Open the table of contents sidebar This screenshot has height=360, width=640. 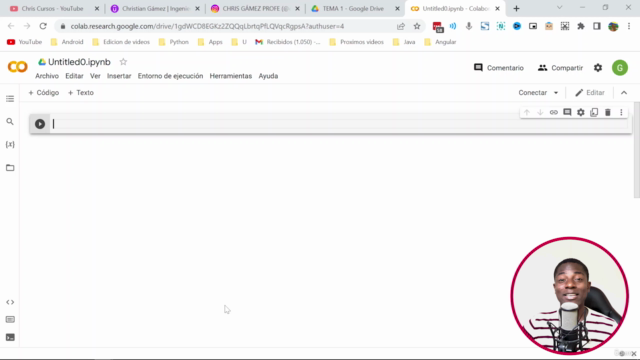[10, 99]
